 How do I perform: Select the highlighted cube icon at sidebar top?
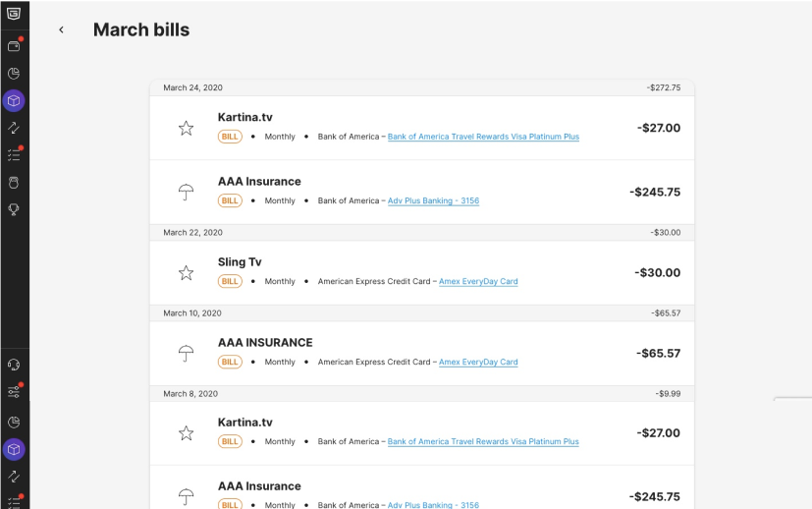(x=14, y=100)
